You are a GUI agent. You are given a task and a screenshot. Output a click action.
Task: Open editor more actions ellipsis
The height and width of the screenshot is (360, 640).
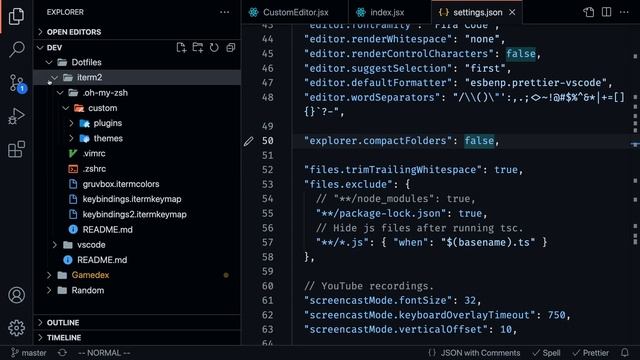click(x=624, y=12)
